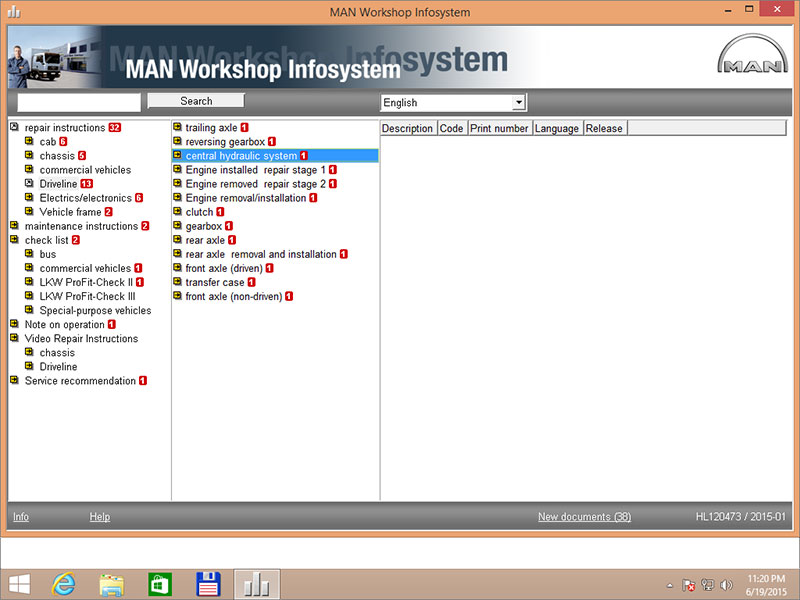The width and height of the screenshot is (800, 600).
Task: Sort by the Print number column header
Action: 499,129
